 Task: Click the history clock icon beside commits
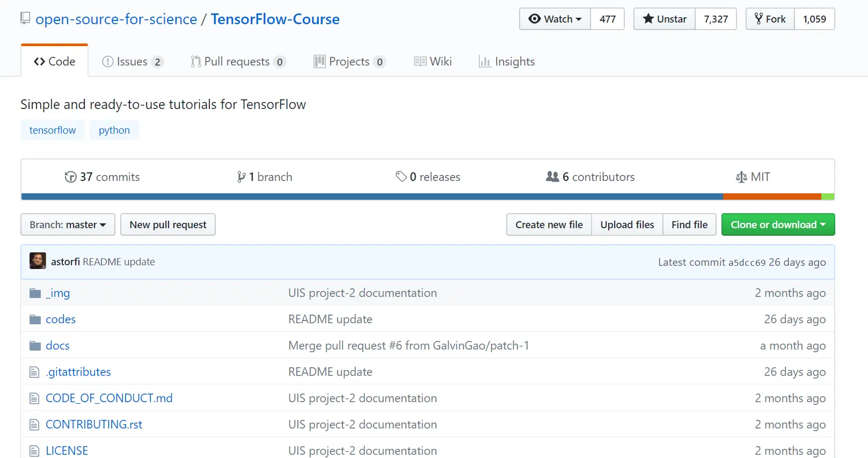[x=70, y=177]
